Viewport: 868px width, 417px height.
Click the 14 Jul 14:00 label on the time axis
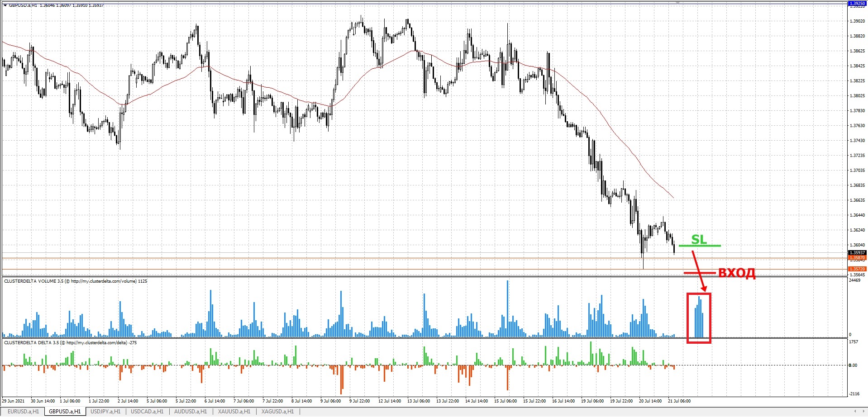tap(477, 401)
